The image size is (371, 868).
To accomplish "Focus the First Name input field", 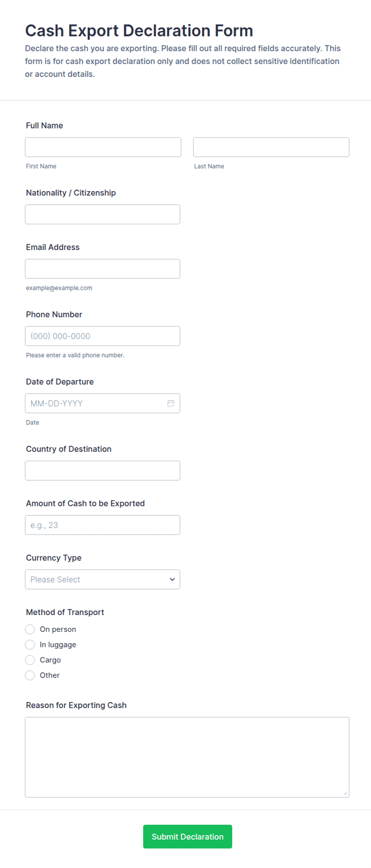I will point(103,147).
